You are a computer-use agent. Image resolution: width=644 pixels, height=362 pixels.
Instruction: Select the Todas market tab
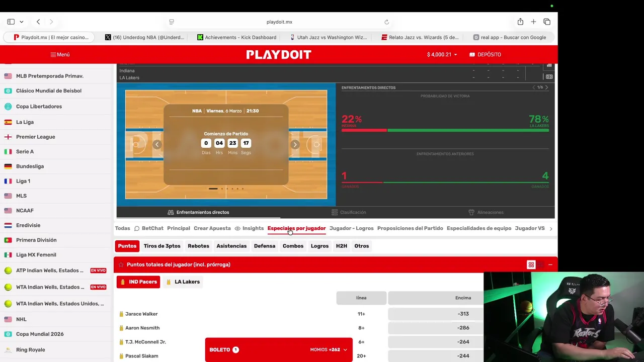pos(122,228)
